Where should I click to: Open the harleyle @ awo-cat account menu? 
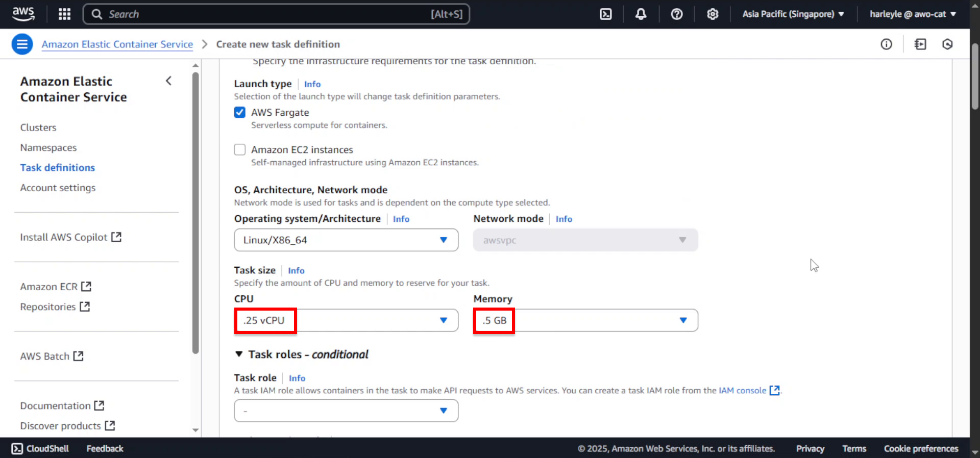(x=913, y=14)
